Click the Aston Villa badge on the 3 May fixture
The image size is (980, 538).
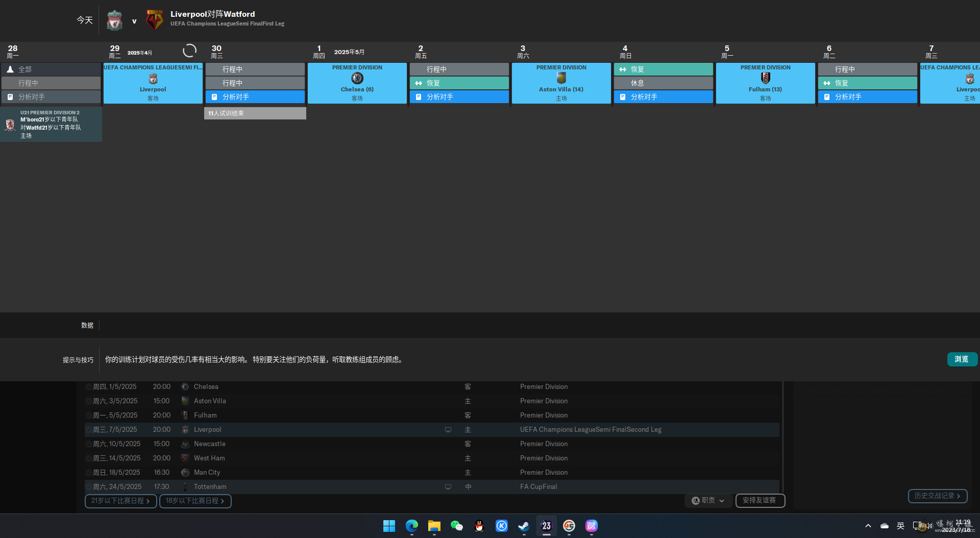[561, 78]
